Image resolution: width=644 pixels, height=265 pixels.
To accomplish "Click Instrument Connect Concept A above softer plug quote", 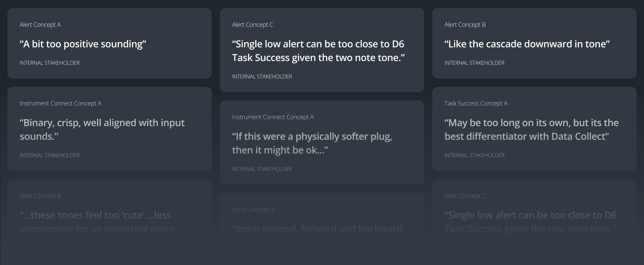I will point(272,117).
